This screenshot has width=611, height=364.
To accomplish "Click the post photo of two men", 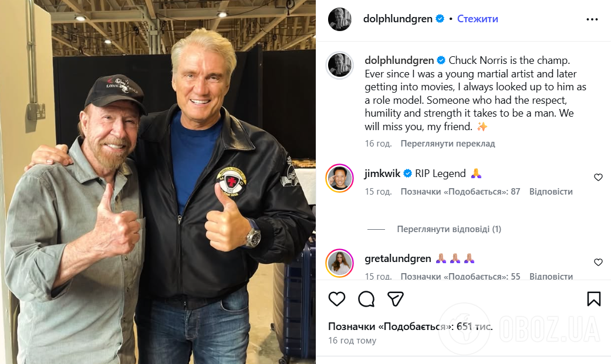I will point(158,182).
